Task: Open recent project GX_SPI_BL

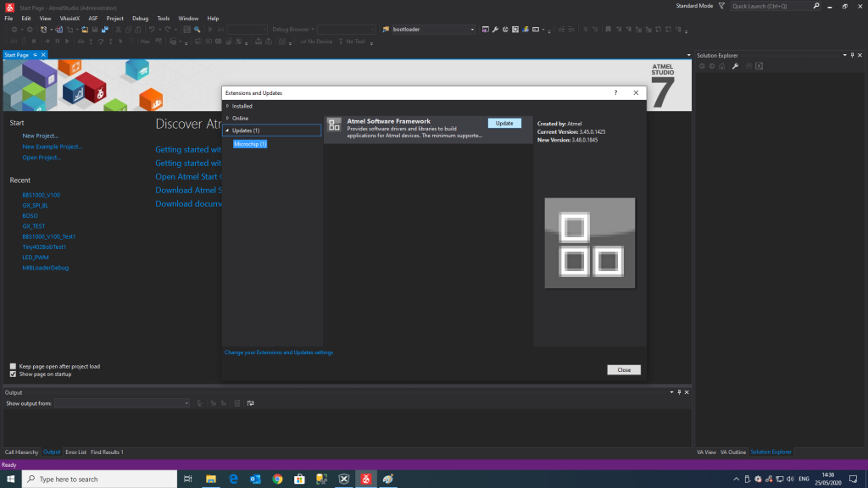Action: tap(35, 205)
